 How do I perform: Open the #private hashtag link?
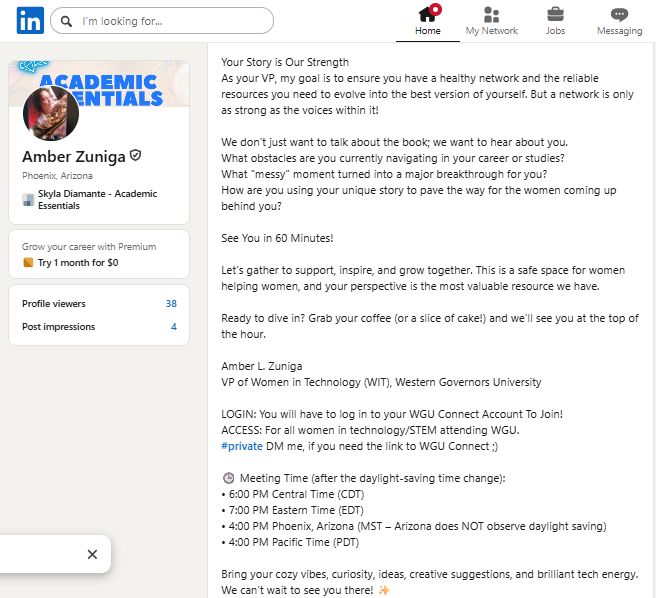click(242, 446)
